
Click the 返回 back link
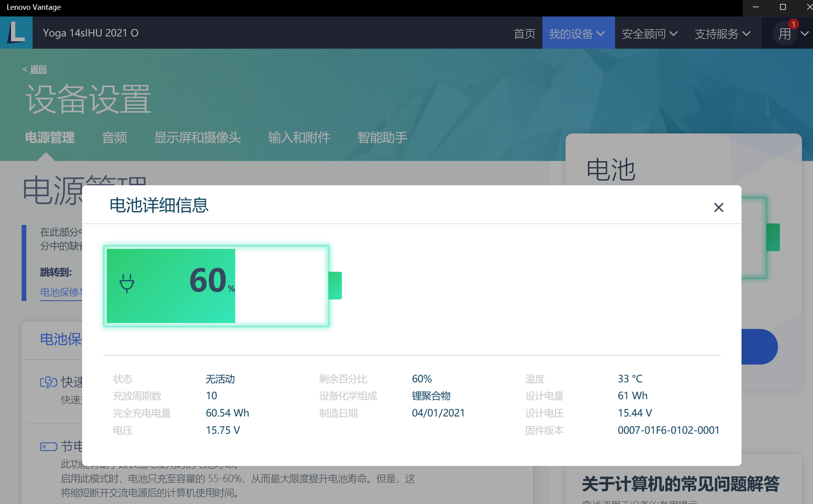pos(38,69)
